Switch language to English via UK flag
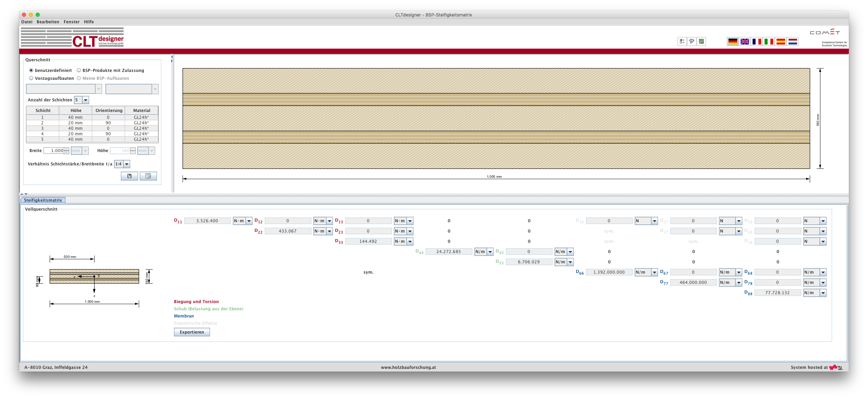Viewport: 868px width, 399px height. pyautogui.click(x=744, y=41)
